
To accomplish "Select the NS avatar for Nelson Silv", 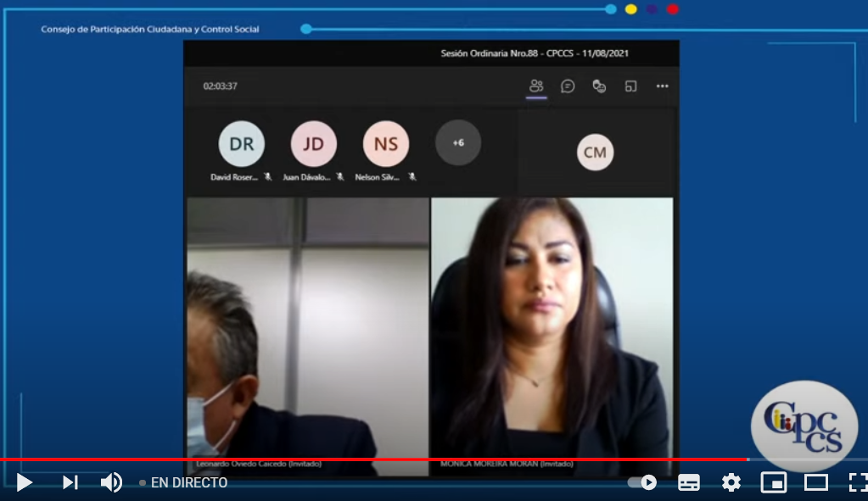I will [386, 144].
